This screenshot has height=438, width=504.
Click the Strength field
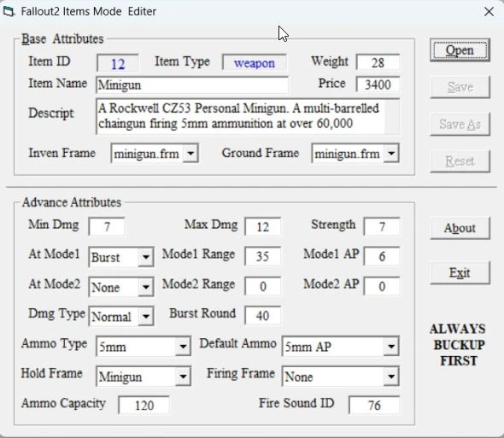click(382, 227)
